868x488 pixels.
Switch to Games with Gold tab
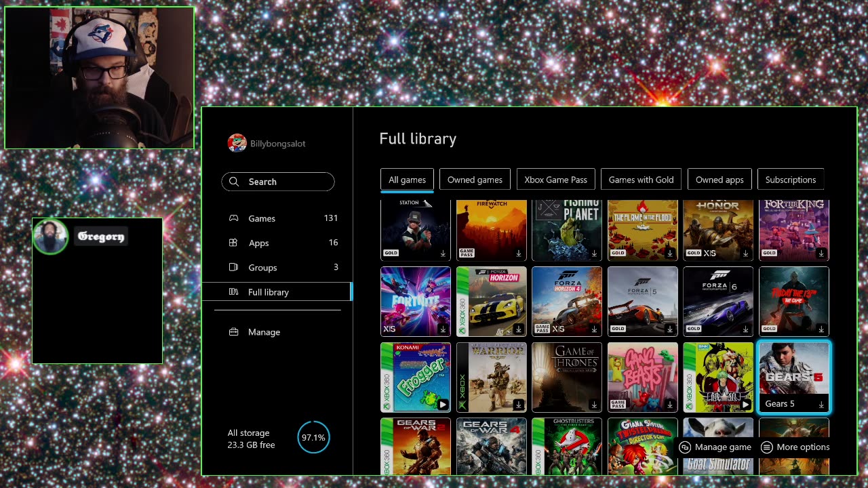(x=641, y=180)
